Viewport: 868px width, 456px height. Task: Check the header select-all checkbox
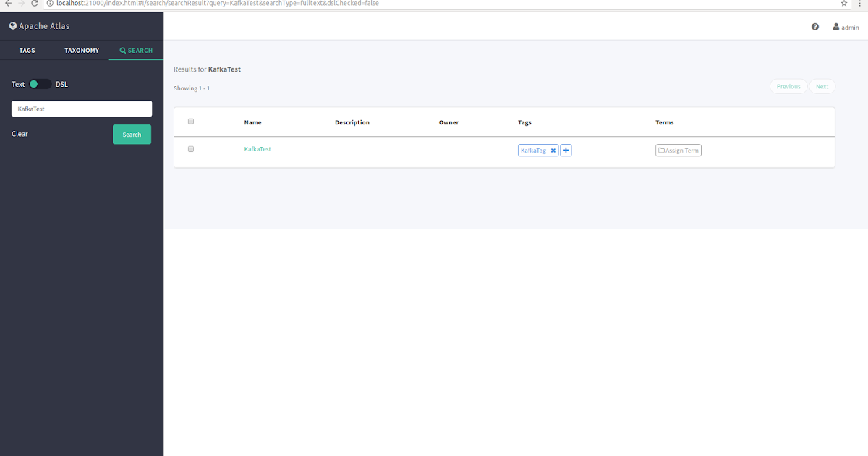pyautogui.click(x=191, y=121)
